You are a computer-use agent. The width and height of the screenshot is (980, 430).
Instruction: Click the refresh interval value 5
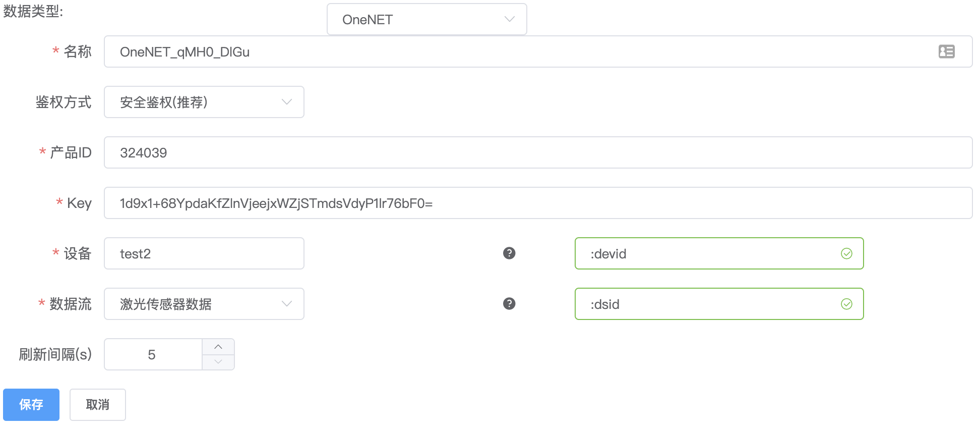152,354
